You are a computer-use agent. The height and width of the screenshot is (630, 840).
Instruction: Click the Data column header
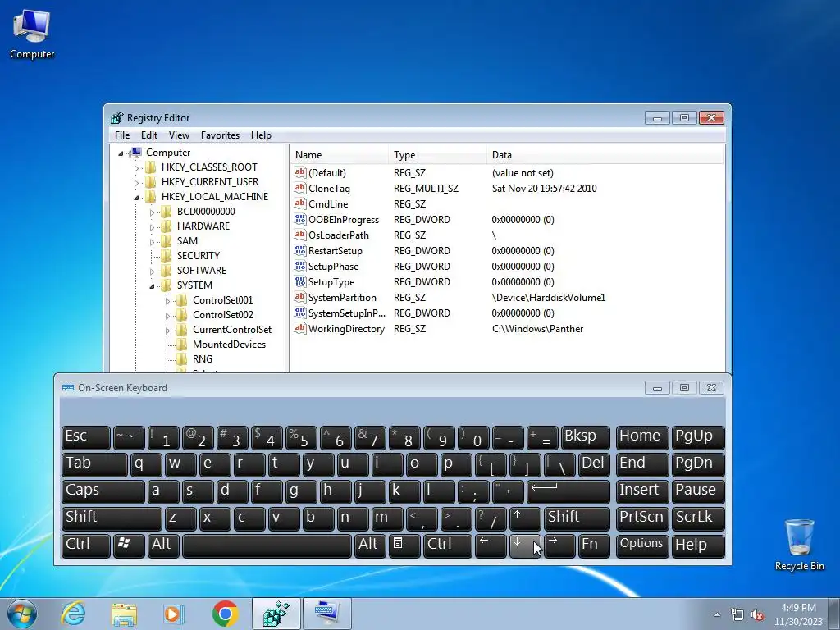605,155
